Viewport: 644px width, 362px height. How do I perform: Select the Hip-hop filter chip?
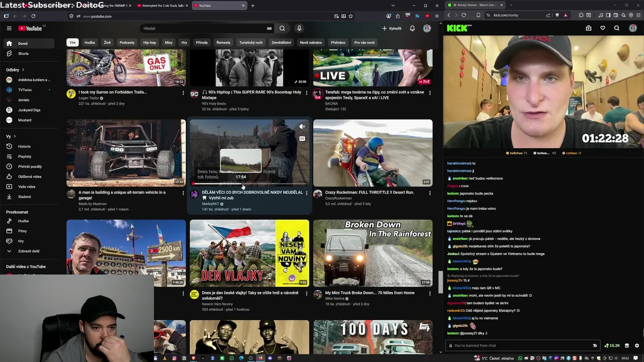pyautogui.click(x=149, y=43)
